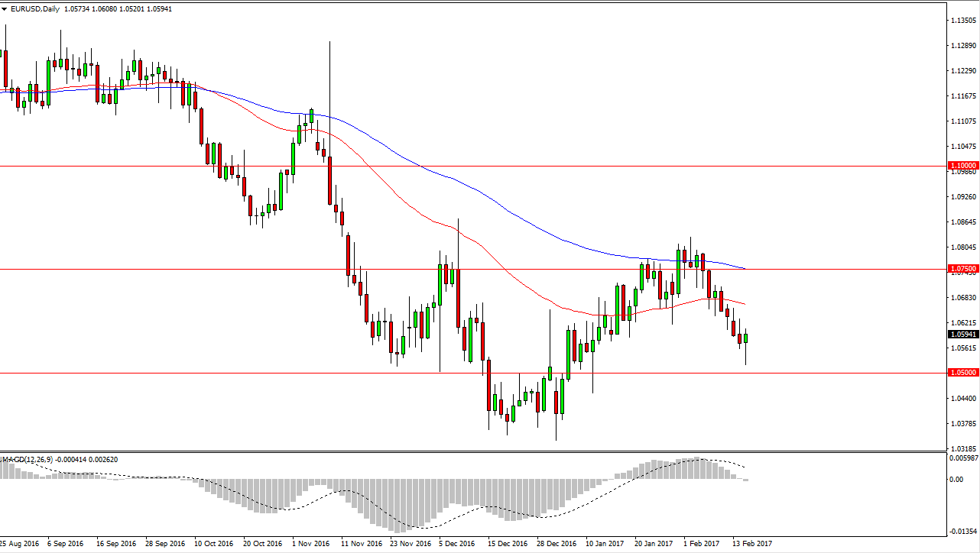Select the 1.10000 price level tag
The width and height of the screenshot is (980, 553).
coord(962,165)
